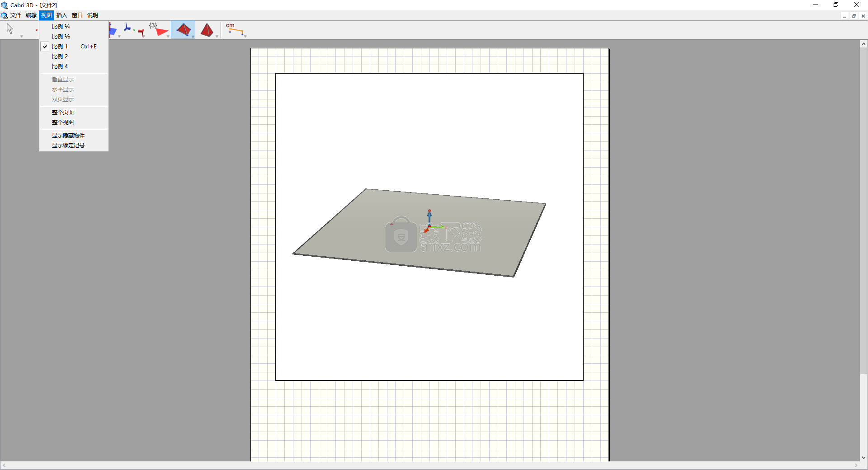868x470 pixels.
Task: Toggle 显示隐藏物件 show hidden objects
Action: coord(74,136)
